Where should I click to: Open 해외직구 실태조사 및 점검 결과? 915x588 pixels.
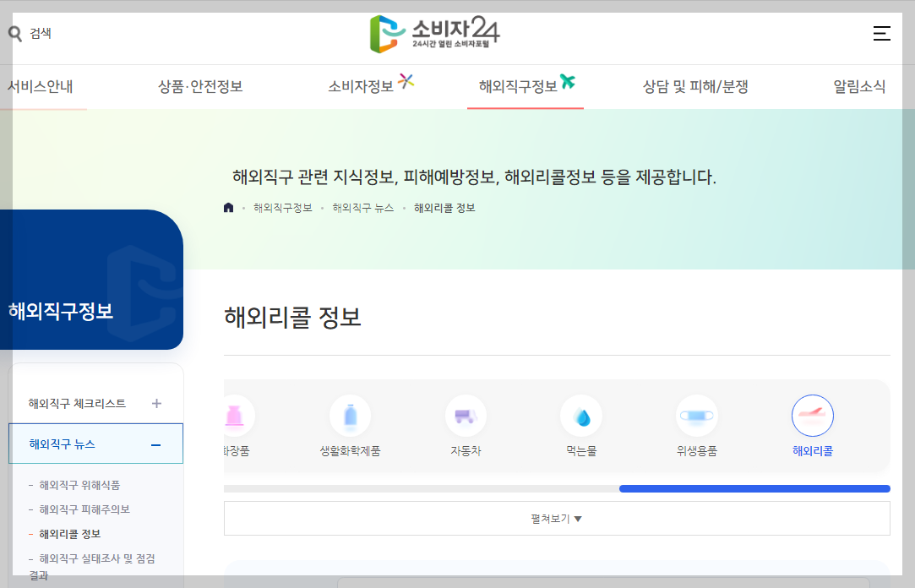[92, 566]
